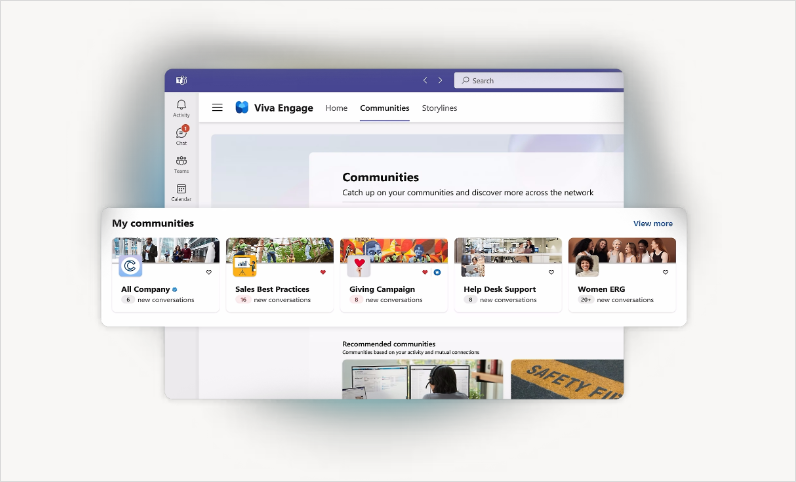Click the My communities heading
796x482 pixels.
[x=153, y=223]
